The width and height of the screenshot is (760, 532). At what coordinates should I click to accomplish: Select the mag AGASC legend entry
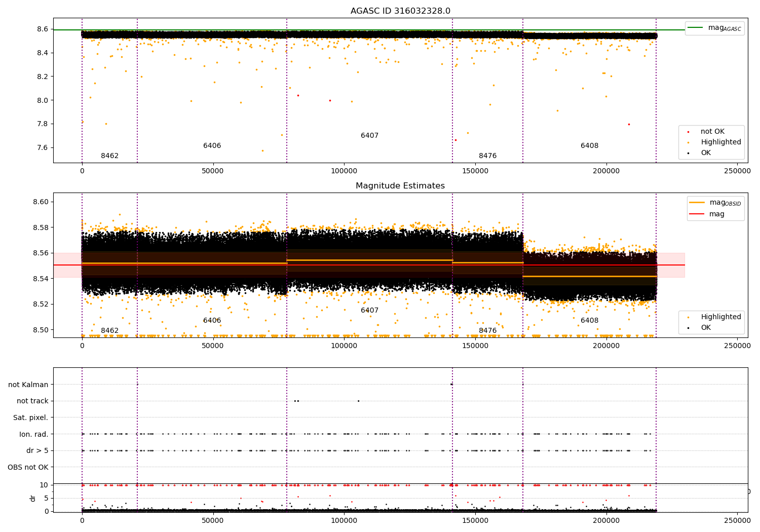(x=714, y=28)
